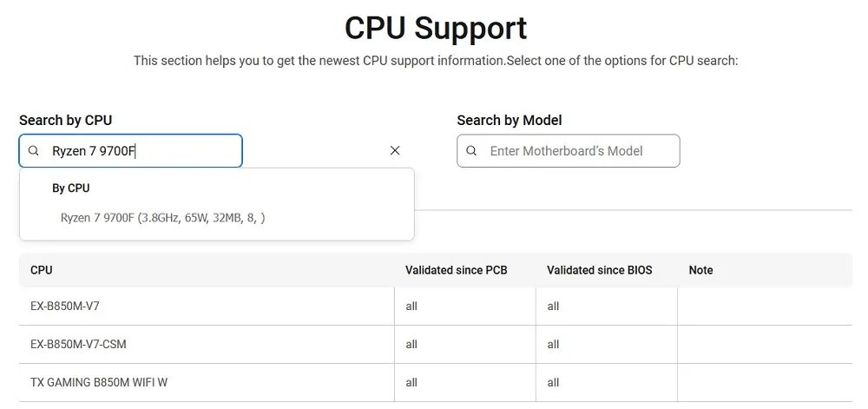
Task: Select the EX-B850M-V7-CSM table entry
Action: (78, 345)
